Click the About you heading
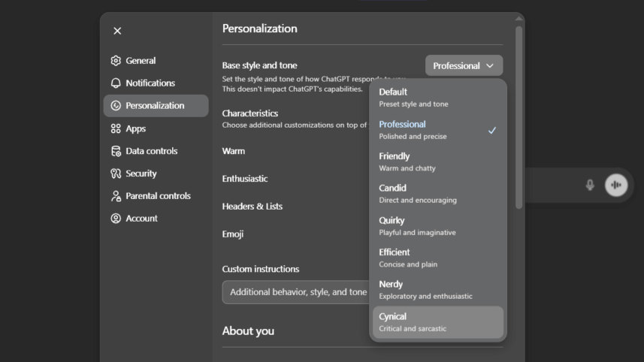 [x=248, y=330]
